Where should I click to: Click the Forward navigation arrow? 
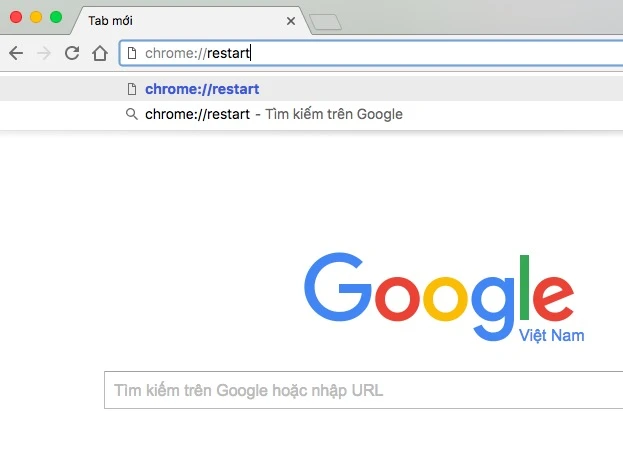point(43,53)
